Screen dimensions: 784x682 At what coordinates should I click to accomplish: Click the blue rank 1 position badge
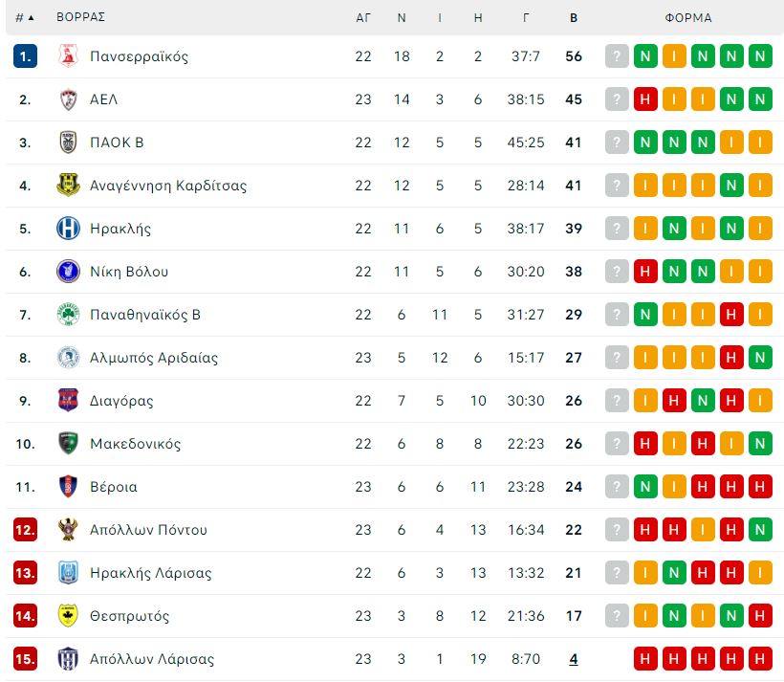click(x=25, y=56)
